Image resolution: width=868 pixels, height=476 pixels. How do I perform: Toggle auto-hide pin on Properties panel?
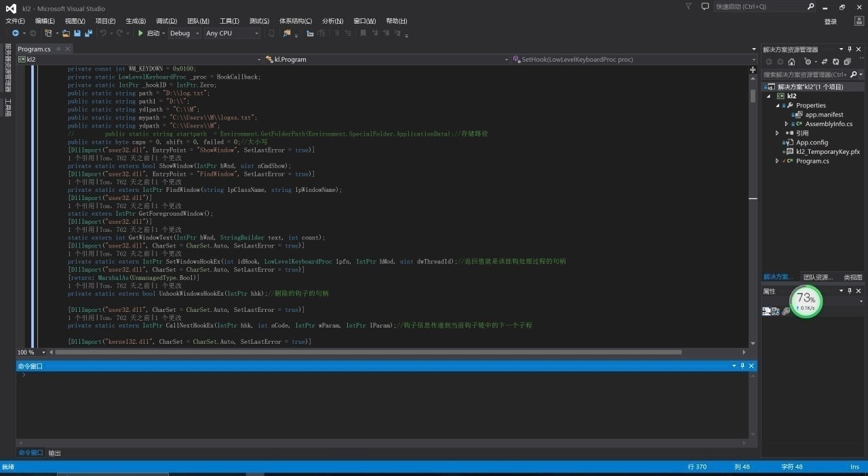tap(849, 291)
